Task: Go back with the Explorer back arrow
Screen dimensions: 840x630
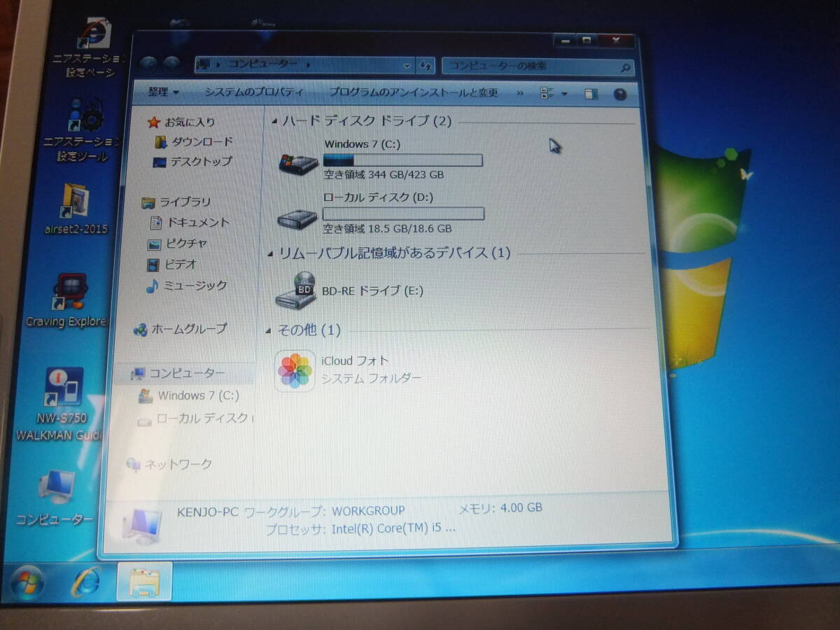Action: pyautogui.click(x=148, y=64)
